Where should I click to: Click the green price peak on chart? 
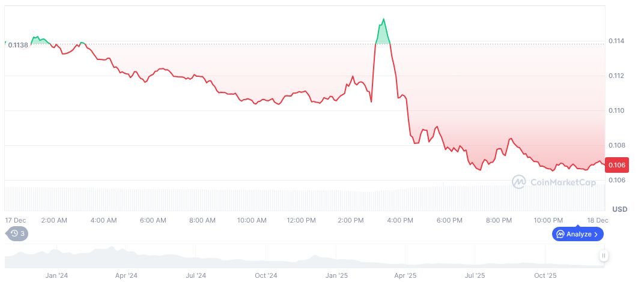coord(383,31)
